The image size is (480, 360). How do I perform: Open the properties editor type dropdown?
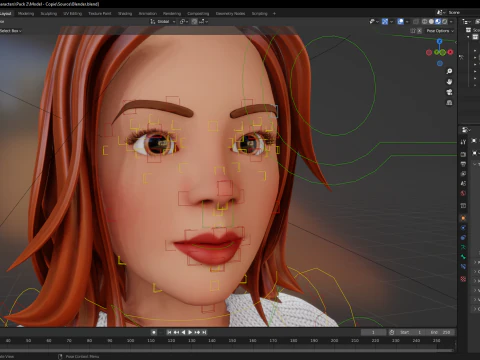coord(466,130)
